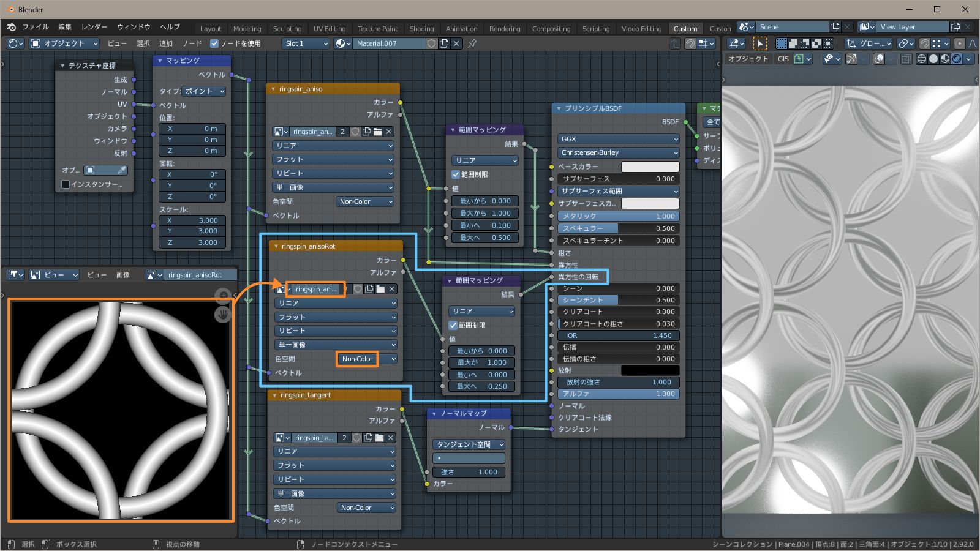Switch to the UV Editing workspace tab
The height and width of the screenshot is (551, 980).
pos(330,29)
